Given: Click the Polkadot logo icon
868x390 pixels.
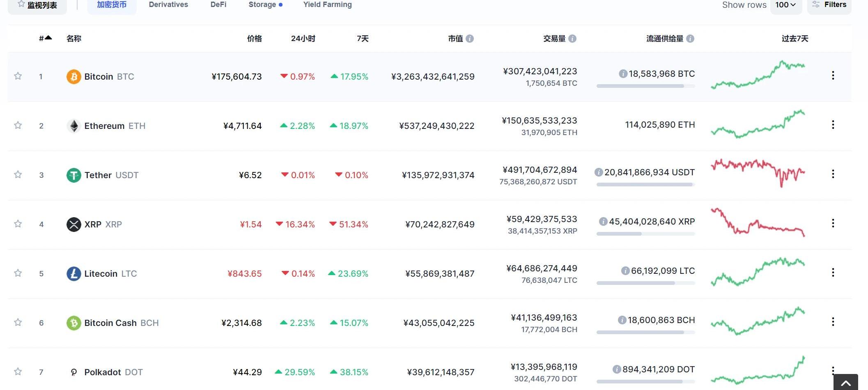Looking at the screenshot, I should pyautogui.click(x=74, y=372).
